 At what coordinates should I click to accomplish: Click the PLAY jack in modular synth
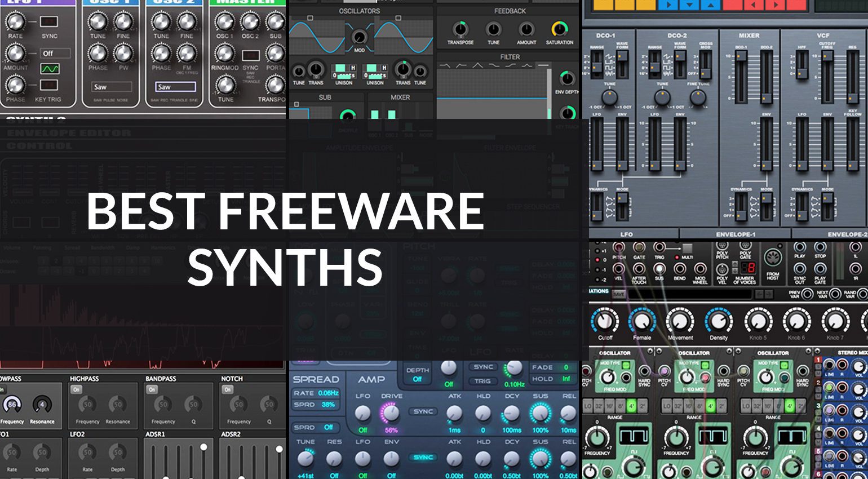tap(800, 247)
